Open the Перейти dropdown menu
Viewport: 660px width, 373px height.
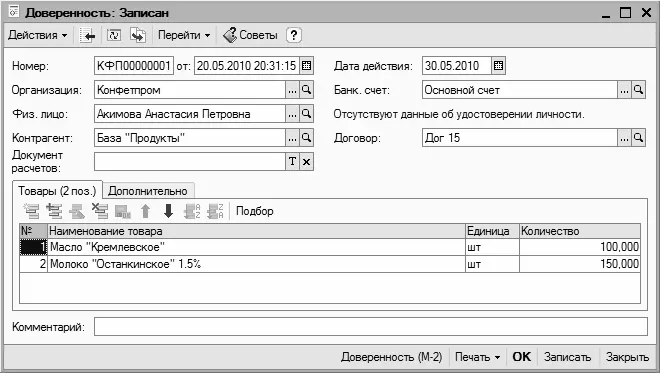pyautogui.click(x=184, y=35)
